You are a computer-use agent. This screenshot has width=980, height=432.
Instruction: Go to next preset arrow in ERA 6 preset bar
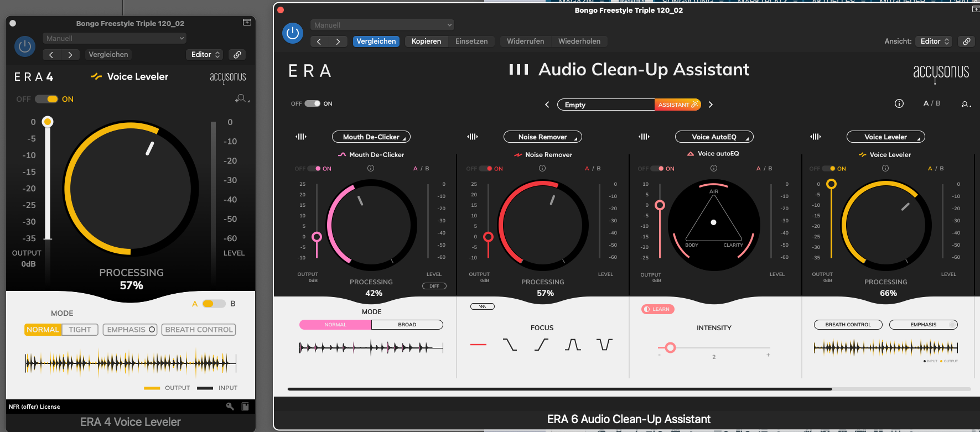point(711,105)
